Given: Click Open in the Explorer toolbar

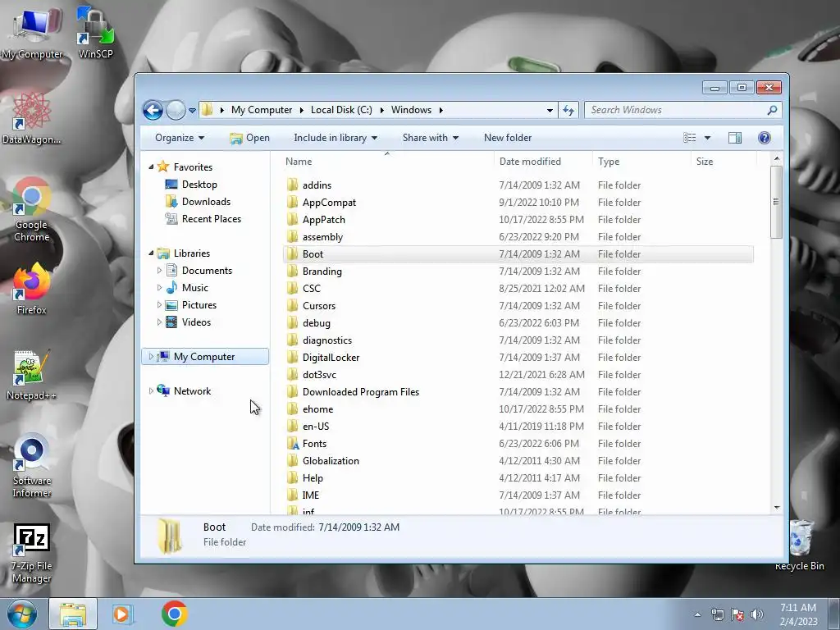Looking at the screenshot, I should [249, 138].
